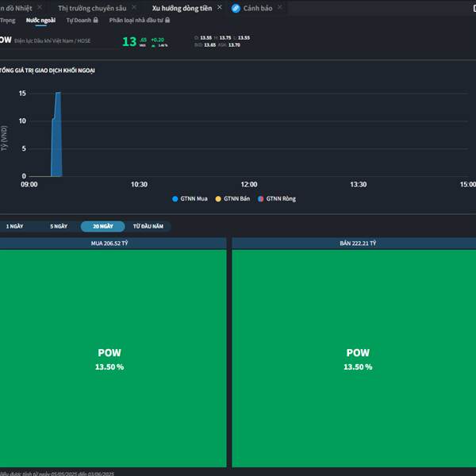
Task: Select the 'TỪ ĐẦU NĂM' period
Action: pos(148,226)
